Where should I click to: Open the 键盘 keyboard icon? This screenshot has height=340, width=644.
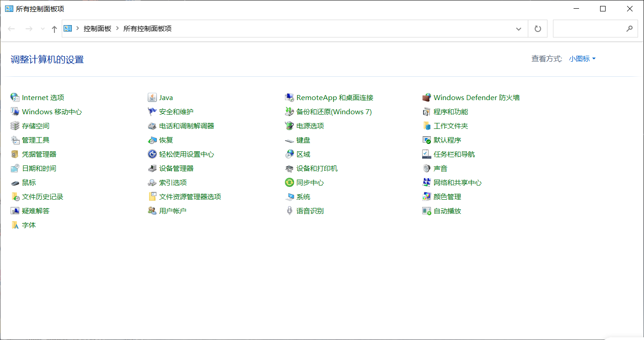point(289,140)
